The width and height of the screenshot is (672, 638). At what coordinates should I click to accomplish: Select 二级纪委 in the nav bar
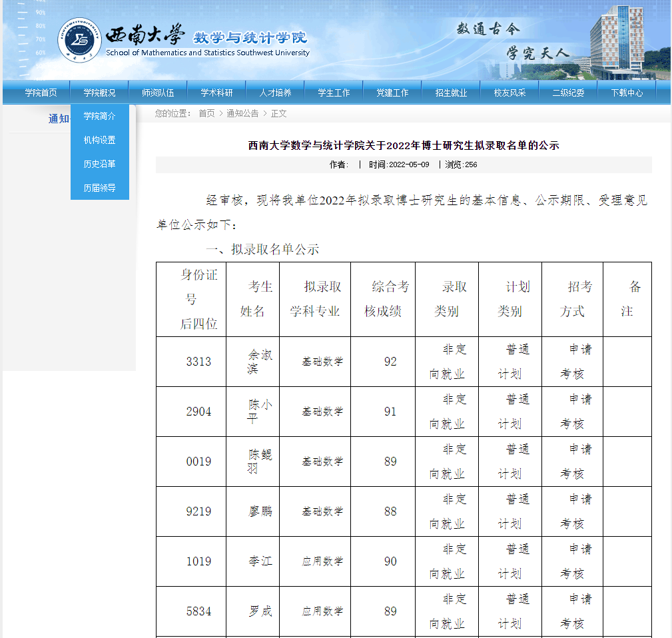(x=569, y=93)
